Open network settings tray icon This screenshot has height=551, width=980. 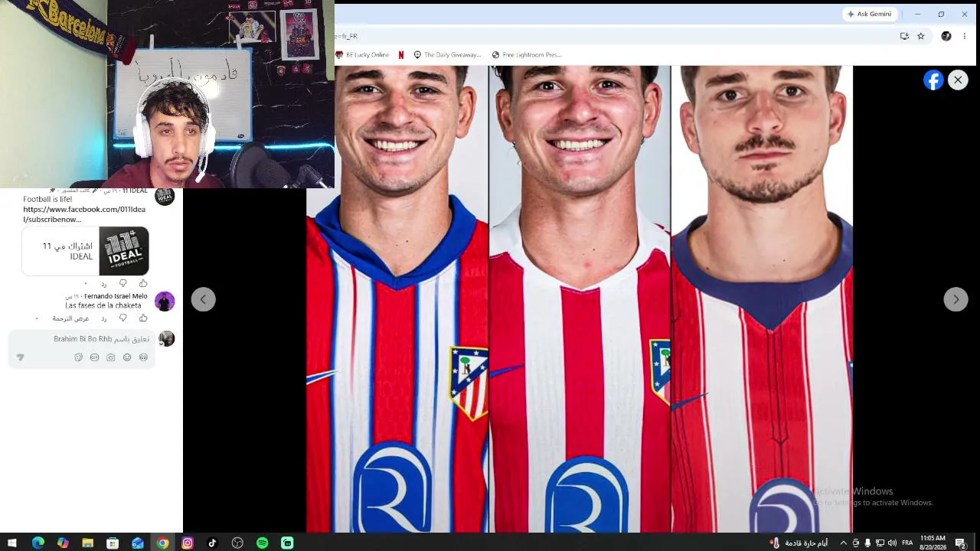(880, 543)
